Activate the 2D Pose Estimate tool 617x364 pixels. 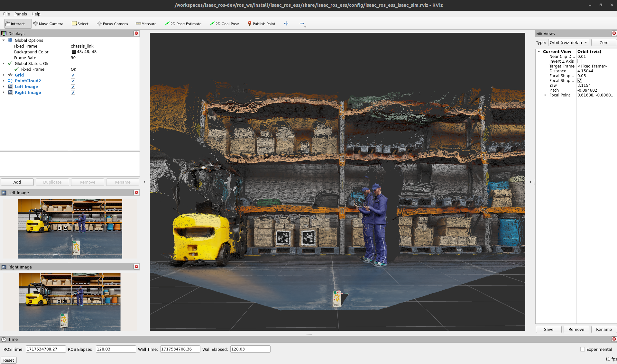click(183, 24)
